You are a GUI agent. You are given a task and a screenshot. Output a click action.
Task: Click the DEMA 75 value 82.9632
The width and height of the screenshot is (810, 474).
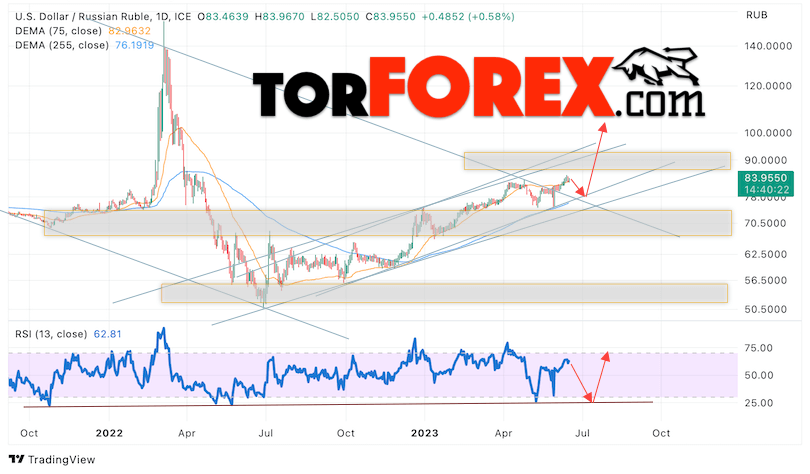point(130,31)
